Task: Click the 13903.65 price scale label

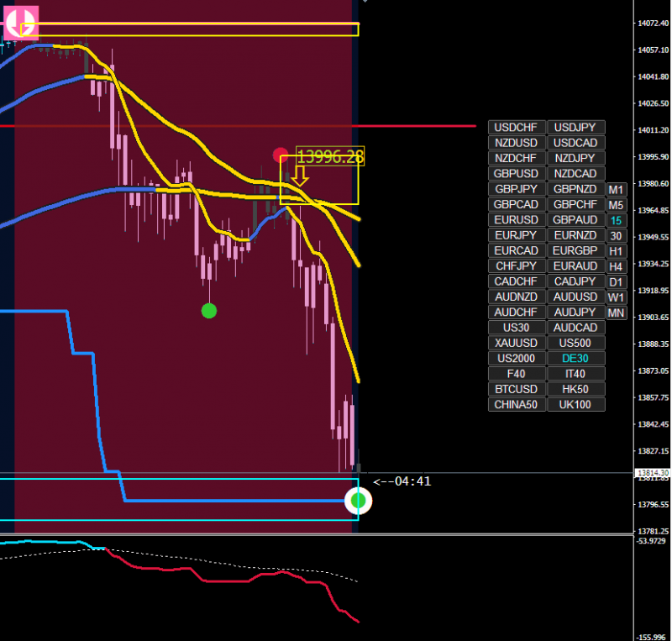Action: click(654, 318)
